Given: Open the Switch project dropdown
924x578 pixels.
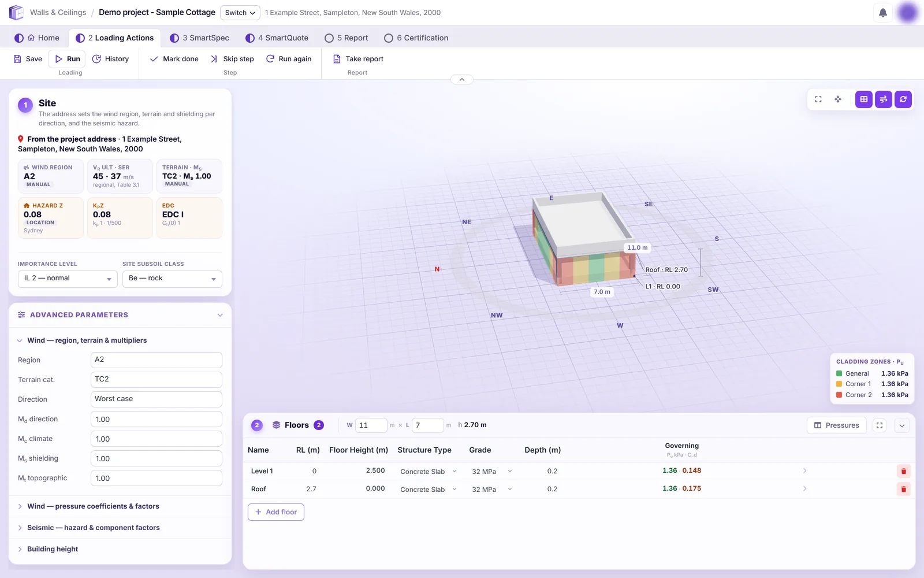Looking at the screenshot, I should click(240, 13).
